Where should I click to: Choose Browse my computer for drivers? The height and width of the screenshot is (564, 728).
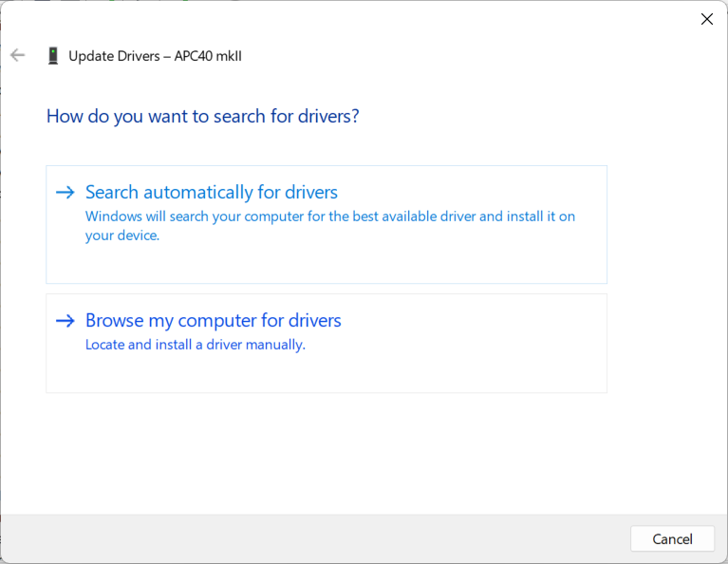point(214,321)
